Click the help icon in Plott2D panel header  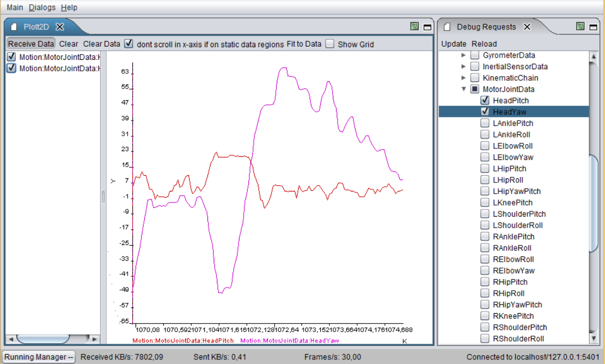tap(414, 27)
